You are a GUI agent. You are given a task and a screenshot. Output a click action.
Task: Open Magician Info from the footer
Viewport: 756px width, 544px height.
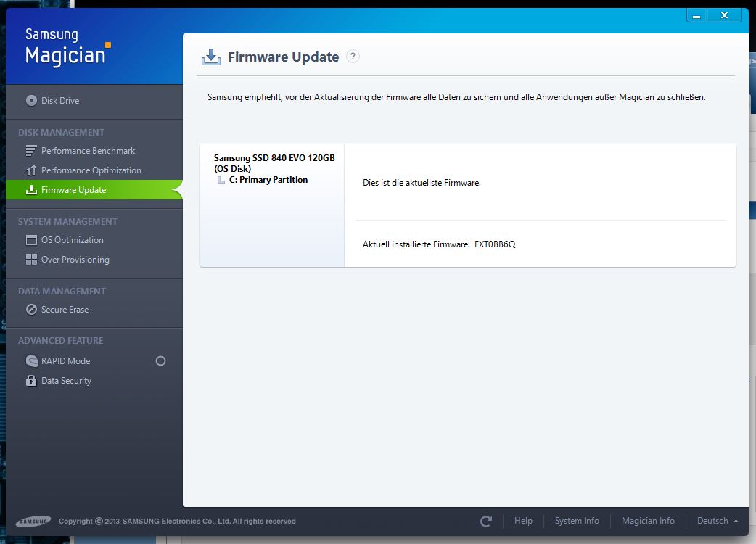[x=648, y=521]
